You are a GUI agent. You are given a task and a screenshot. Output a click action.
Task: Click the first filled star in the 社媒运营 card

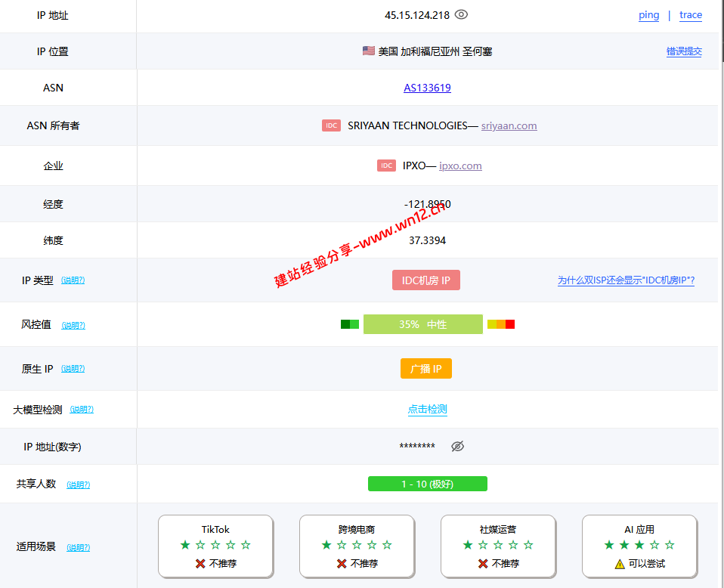coord(468,545)
